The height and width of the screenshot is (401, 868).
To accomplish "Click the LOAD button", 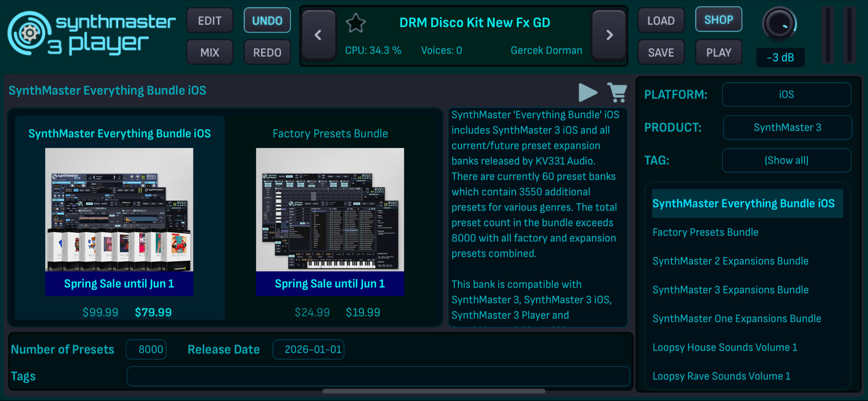I will tap(661, 21).
